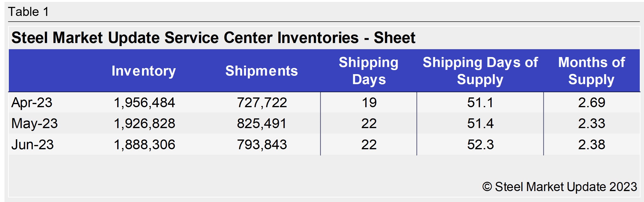644x202 pixels.
Task: Click the Shipments column header
Action: [x=262, y=71]
